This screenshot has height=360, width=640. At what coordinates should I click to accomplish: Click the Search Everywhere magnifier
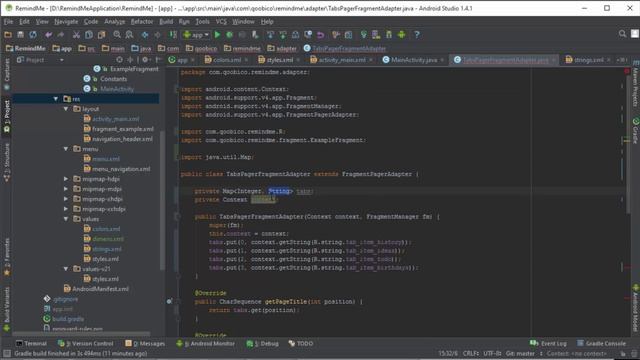tap(622, 34)
